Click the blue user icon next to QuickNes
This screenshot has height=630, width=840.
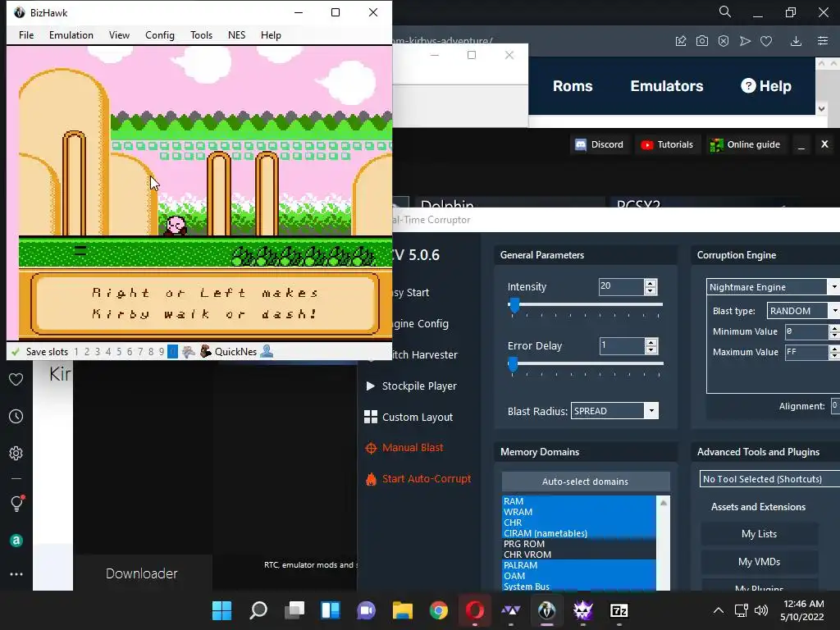pos(267,351)
